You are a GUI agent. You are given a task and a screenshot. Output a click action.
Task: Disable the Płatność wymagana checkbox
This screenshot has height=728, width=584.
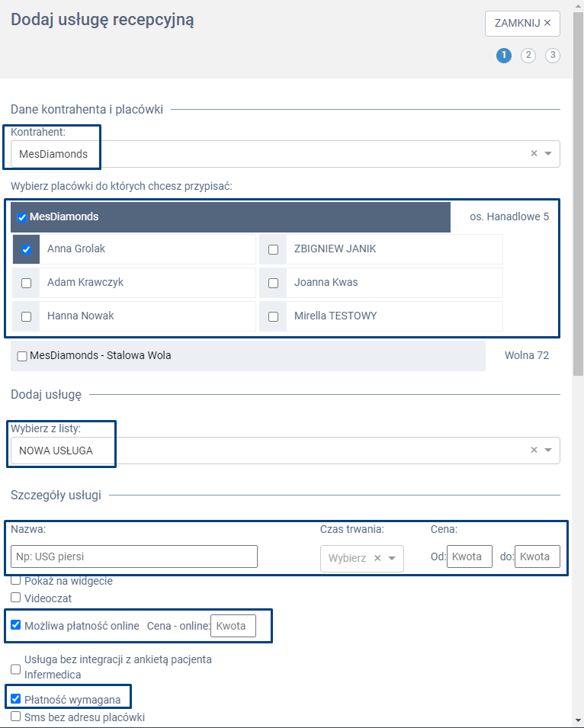pos(16,698)
